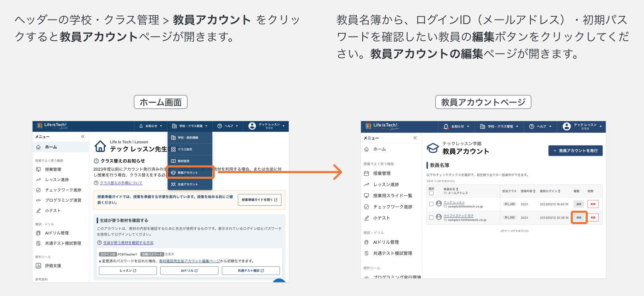This screenshot has width=644, height=296.
Task: Open the テック レッスン teacher name link
Action: pyautogui.click(x=454, y=202)
